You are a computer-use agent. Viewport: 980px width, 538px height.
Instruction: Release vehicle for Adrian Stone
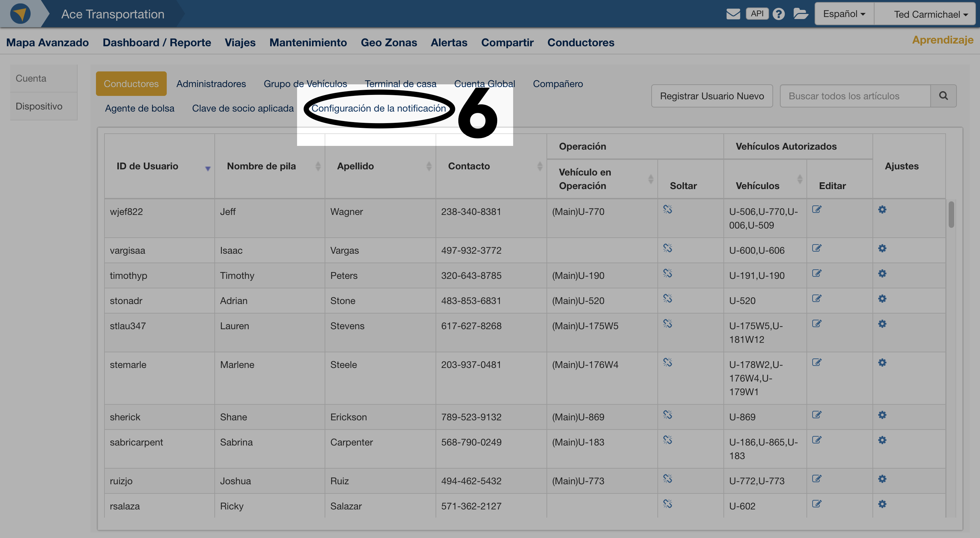click(667, 299)
